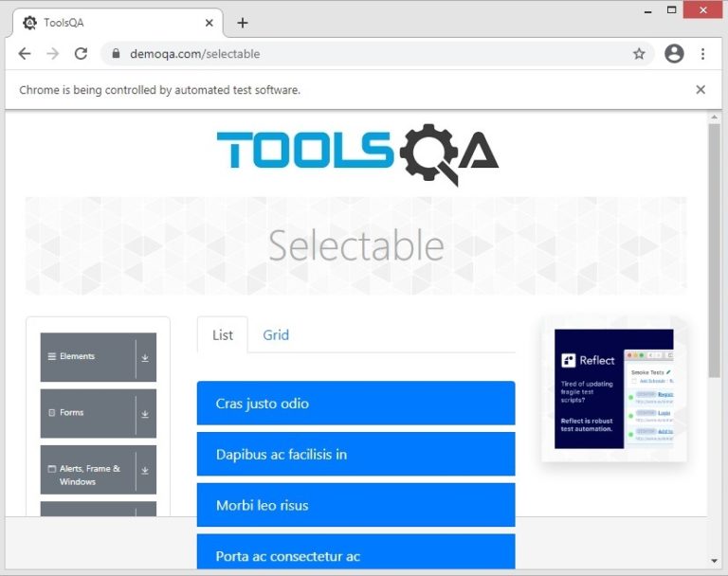
Task: Click the Selectable page heading
Action: pyautogui.click(x=356, y=245)
